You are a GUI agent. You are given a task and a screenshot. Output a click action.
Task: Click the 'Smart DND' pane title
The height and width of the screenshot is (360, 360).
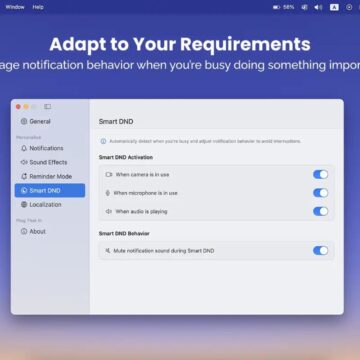click(x=116, y=122)
